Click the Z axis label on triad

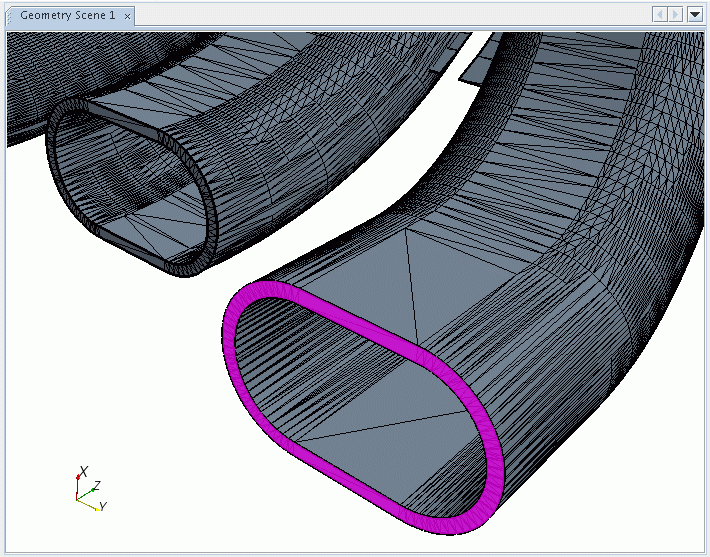pos(96,485)
